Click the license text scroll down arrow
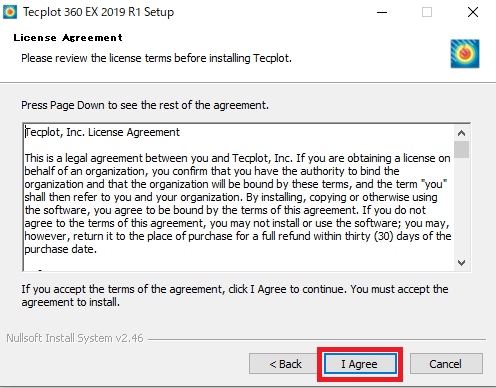Image resolution: width=496 pixels, height=388 pixels. click(461, 263)
